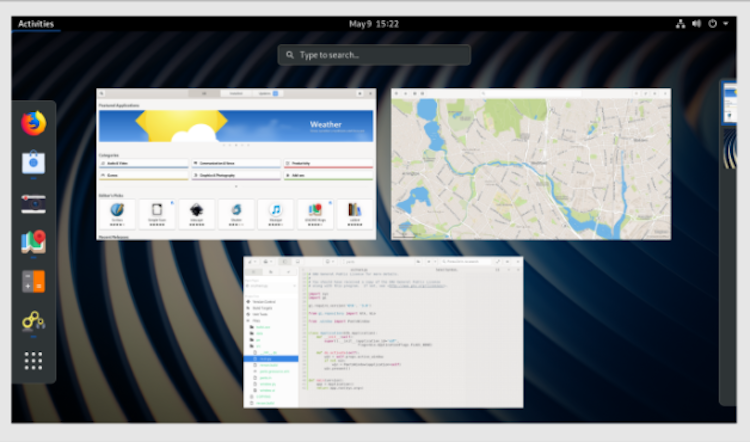This screenshot has width=750, height=442.
Task: Click Builder's Ctrl+. search box
Action: click(466, 262)
